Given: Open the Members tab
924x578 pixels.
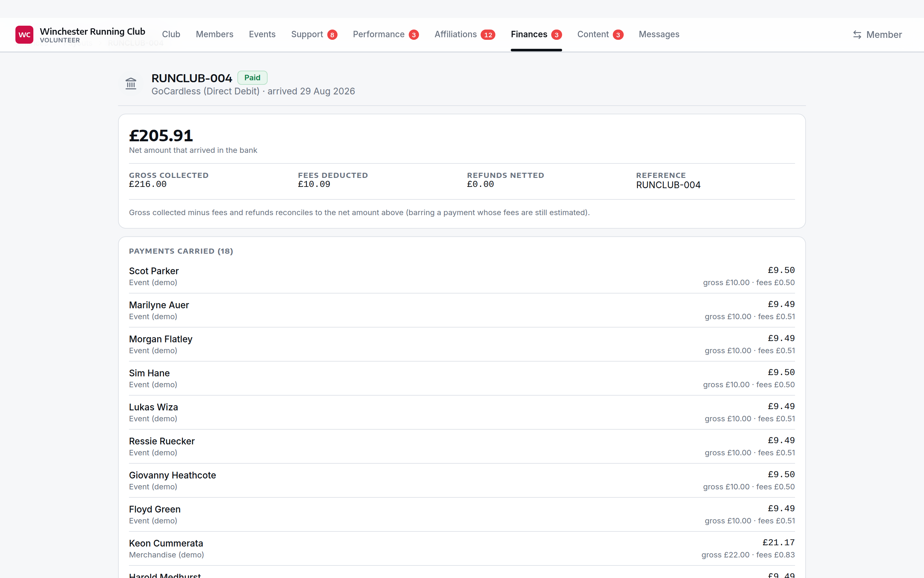Looking at the screenshot, I should click(215, 34).
